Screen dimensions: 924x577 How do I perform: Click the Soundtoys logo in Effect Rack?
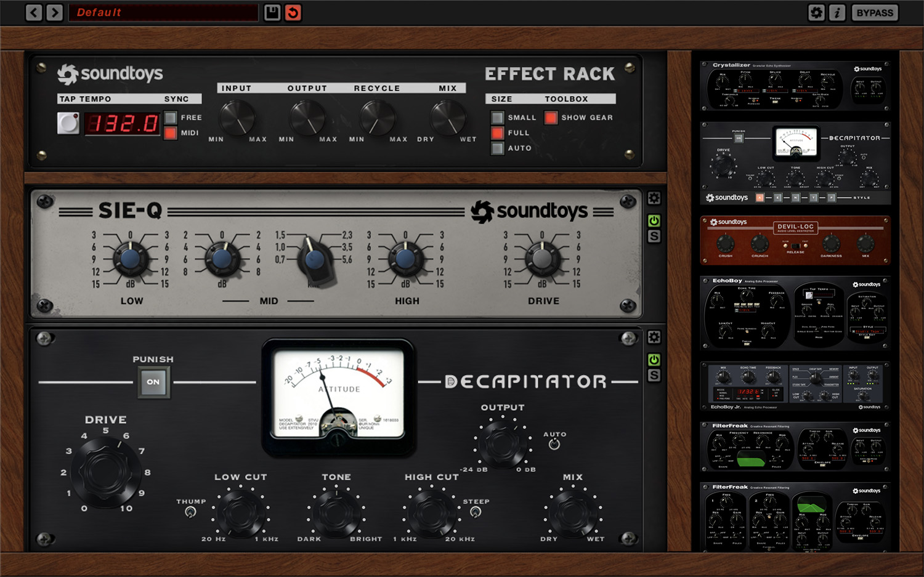point(110,74)
